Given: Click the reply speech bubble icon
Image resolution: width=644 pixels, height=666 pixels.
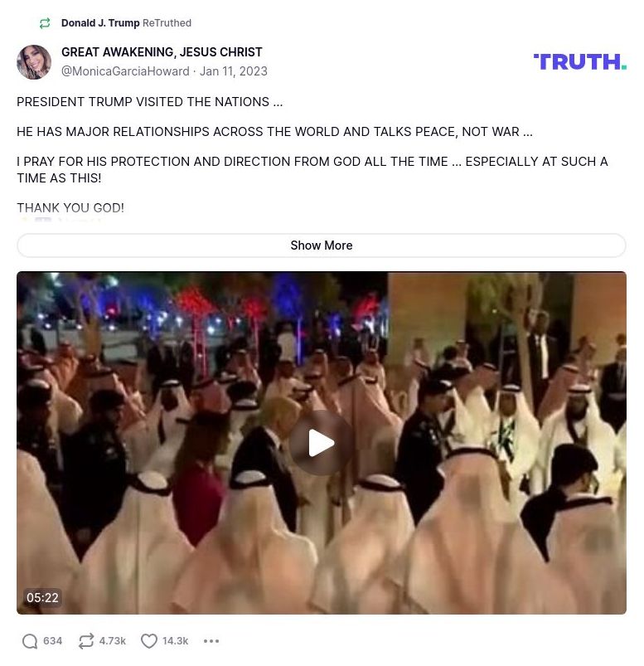Looking at the screenshot, I should click(x=30, y=641).
